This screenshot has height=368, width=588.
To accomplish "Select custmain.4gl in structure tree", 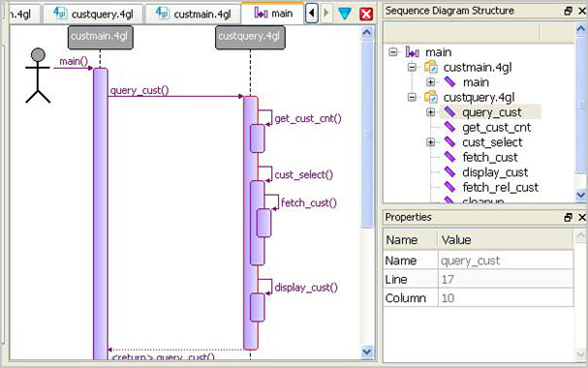I will tap(478, 68).
